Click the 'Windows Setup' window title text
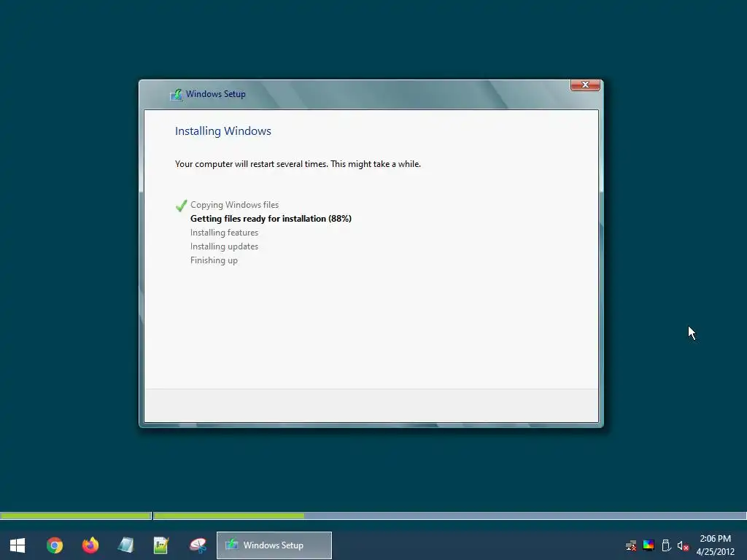The height and width of the screenshot is (560, 747). (x=216, y=94)
